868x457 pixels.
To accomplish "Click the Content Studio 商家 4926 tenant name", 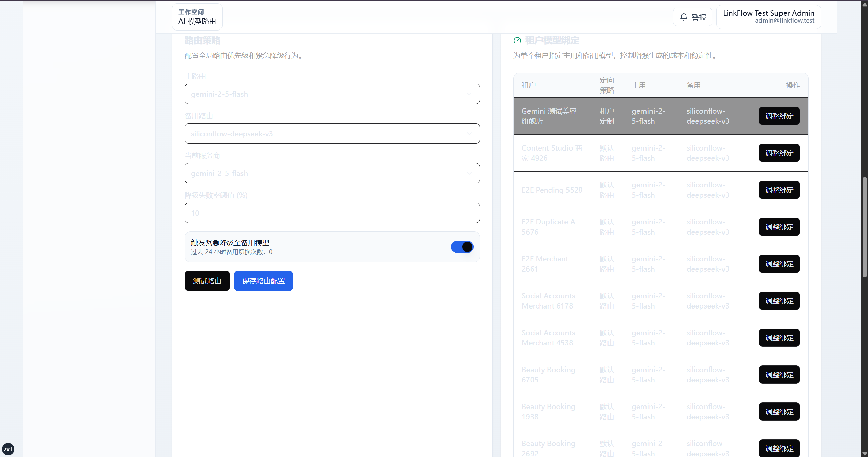I will coord(552,153).
